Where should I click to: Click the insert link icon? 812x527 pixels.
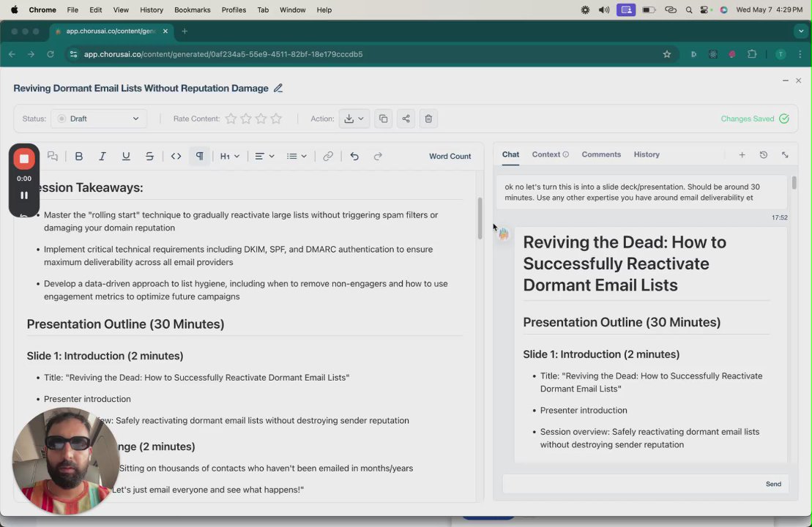328,156
